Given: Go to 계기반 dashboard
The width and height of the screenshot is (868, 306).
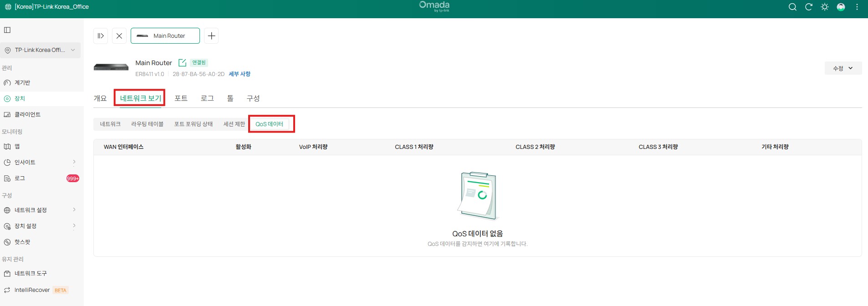Looking at the screenshot, I should click(x=22, y=83).
